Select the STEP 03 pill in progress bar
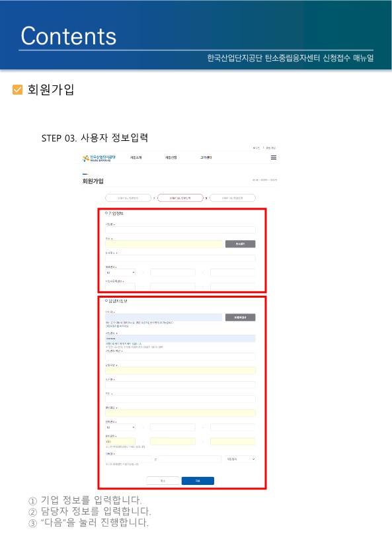Image resolution: width=392 pixels, height=557 pixels. pos(233,198)
